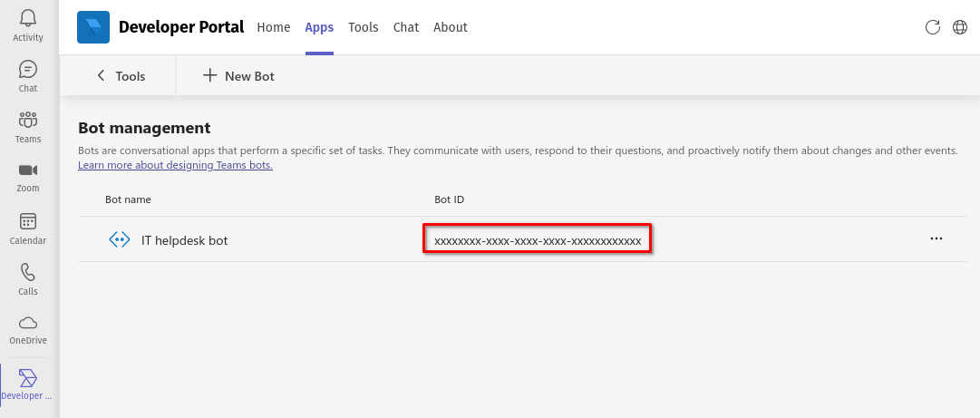Open Calls from the sidebar
This screenshot has width=980, height=418.
pyautogui.click(x=28, y=279)
